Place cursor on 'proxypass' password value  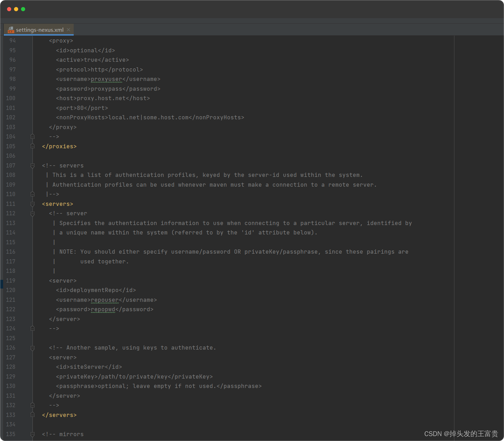(107, 89)
